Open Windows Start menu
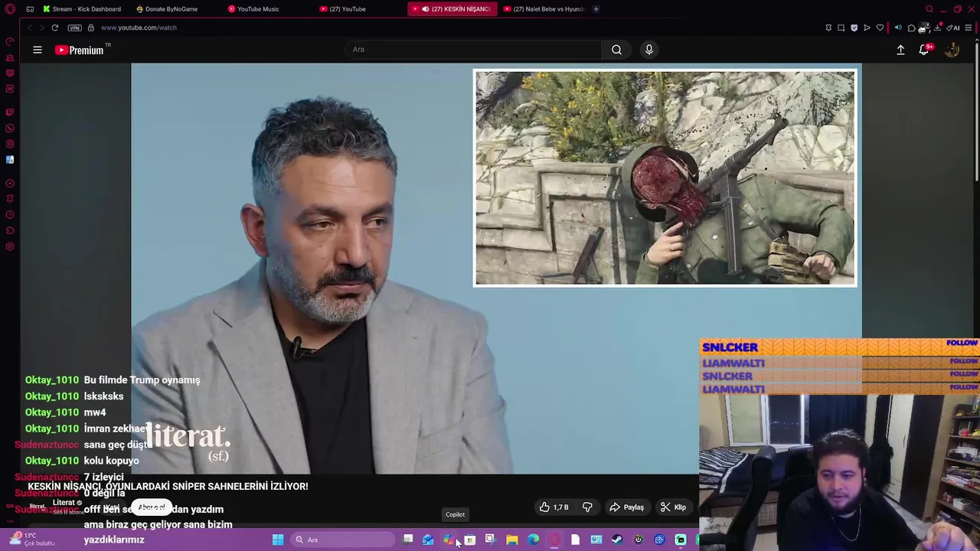The width and height of the screenshot is (980, 551). 278,540
